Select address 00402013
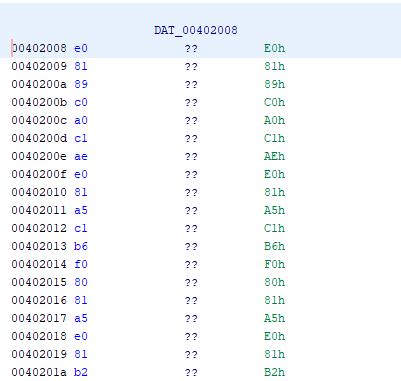The height and width of the screenshot is (381, 401). [39, 246]
